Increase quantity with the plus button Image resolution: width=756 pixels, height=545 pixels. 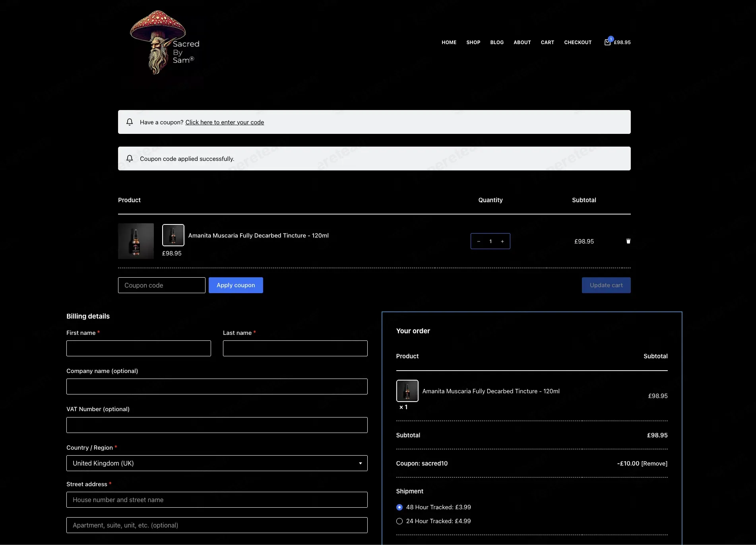tap(502, 241)
